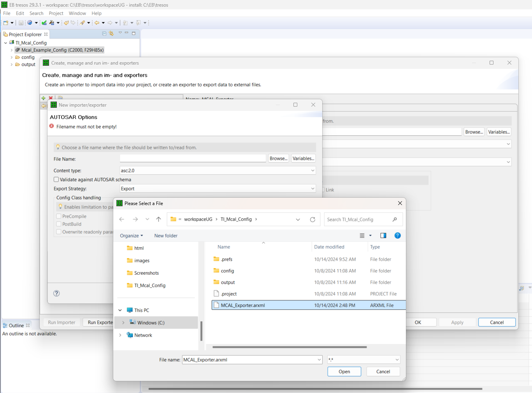Open the Content type dropdown showing asc:2.0
The height and width of the screenshot is (393, 532).
313,170
